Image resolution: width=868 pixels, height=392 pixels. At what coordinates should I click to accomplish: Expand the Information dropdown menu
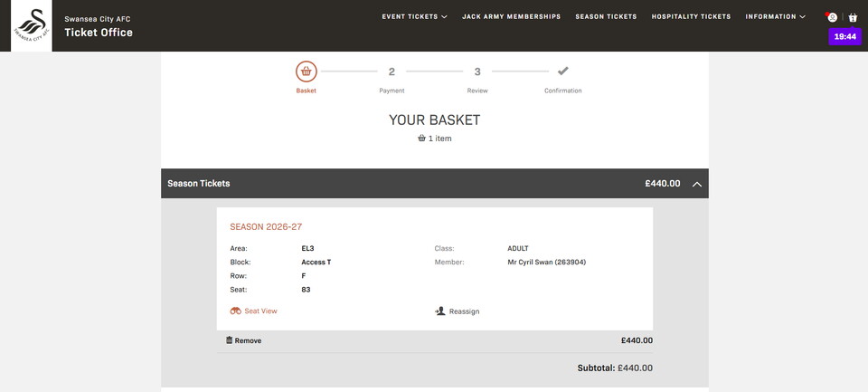775,16
